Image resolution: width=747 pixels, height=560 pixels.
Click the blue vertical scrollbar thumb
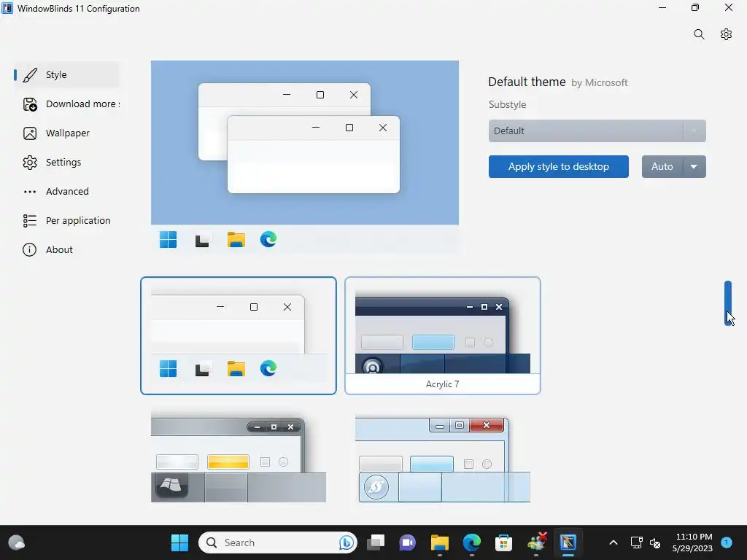pyautogui.click(x=728, y=303)
